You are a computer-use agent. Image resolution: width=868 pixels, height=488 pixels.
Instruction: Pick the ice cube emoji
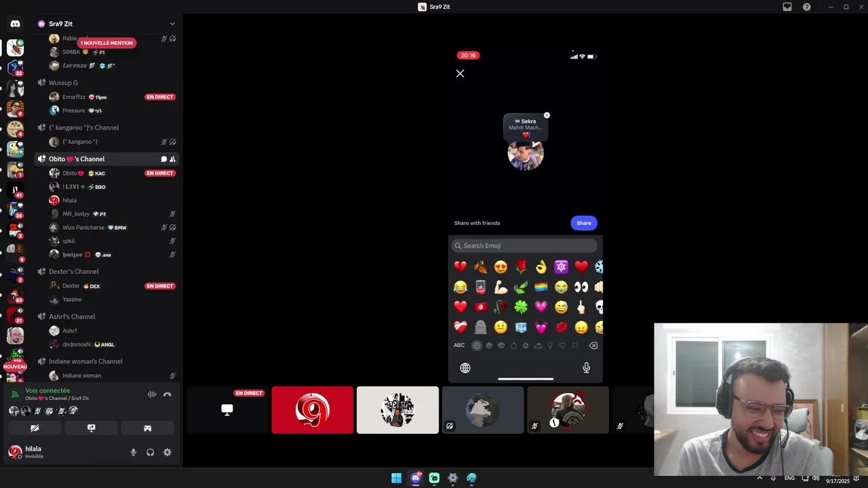pos(521,327)
